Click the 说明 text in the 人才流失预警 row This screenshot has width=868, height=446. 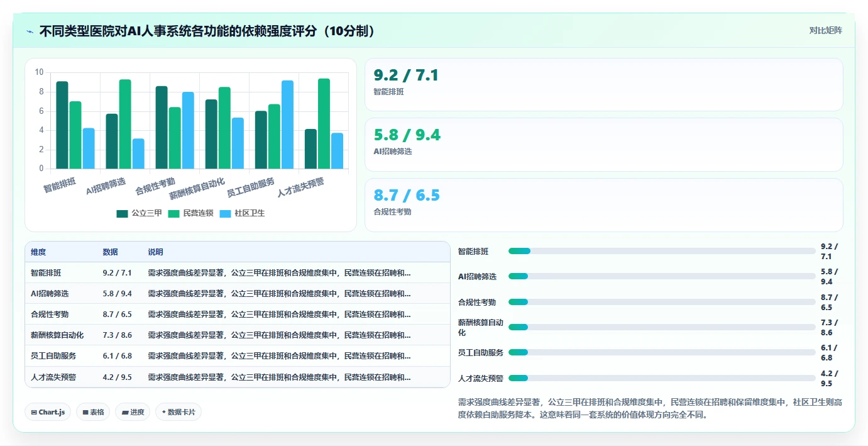(279, 377)
